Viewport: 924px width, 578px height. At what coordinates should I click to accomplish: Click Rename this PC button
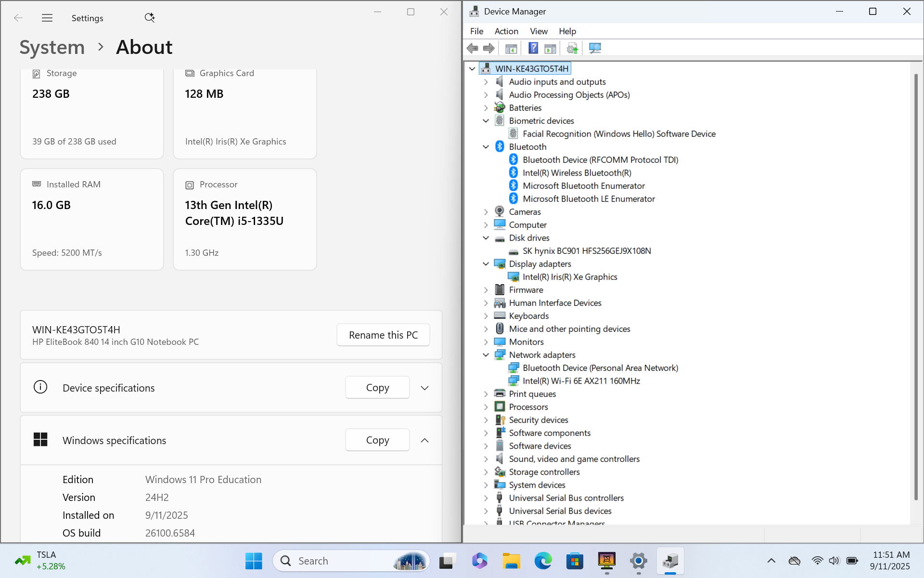click(x=383, y=335)
